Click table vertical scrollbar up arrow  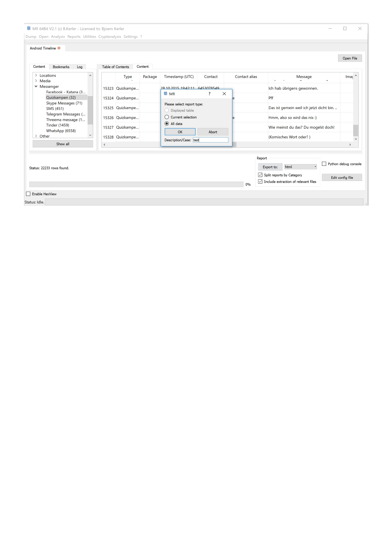pyautogui.click(x=356, y=76)
